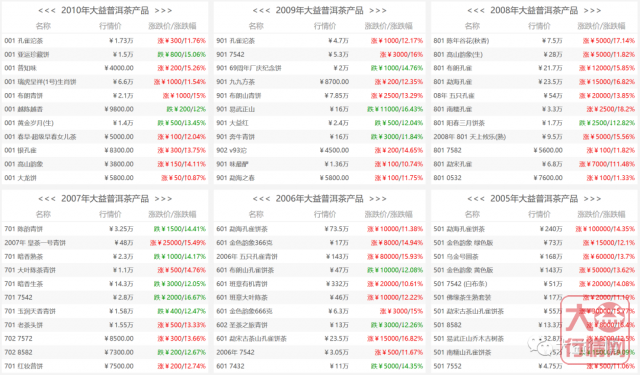Click change value '涨¥12000/↑5.85%'
Viewport: 640px width, 375px height.
[607, 68]
